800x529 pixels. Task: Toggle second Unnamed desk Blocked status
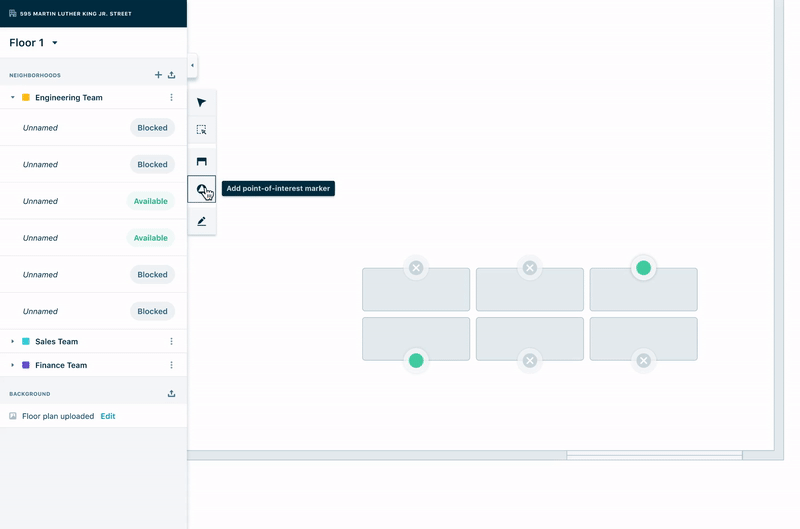(x=152, y=164)
